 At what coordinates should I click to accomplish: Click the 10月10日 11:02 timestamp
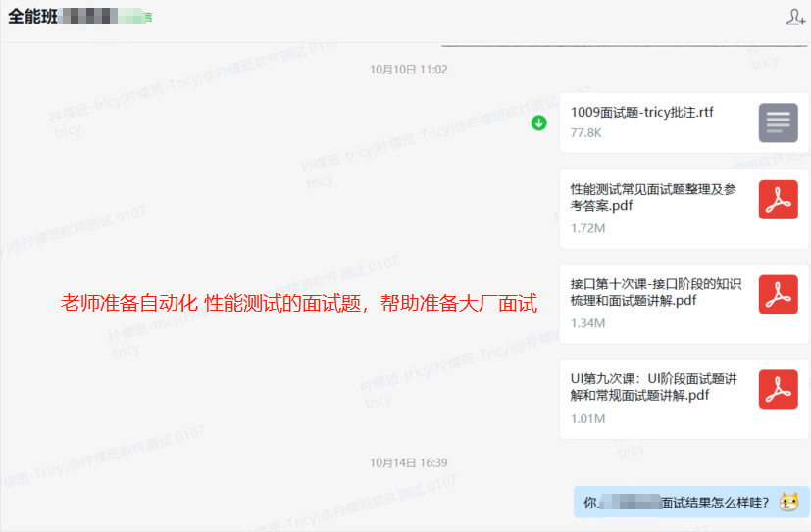click(x=408, y=70)
